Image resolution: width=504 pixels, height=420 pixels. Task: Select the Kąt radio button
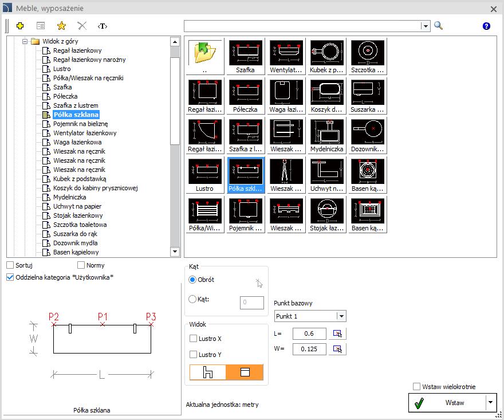coord(192,299)
